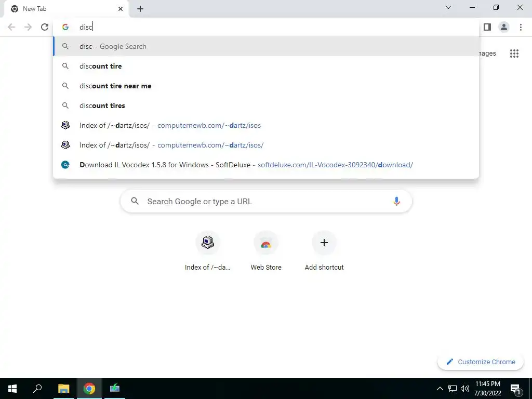This screenshot has height=399, width=532.
Task: Open Chrome's three-dot menu
Action: coord(521,27)
